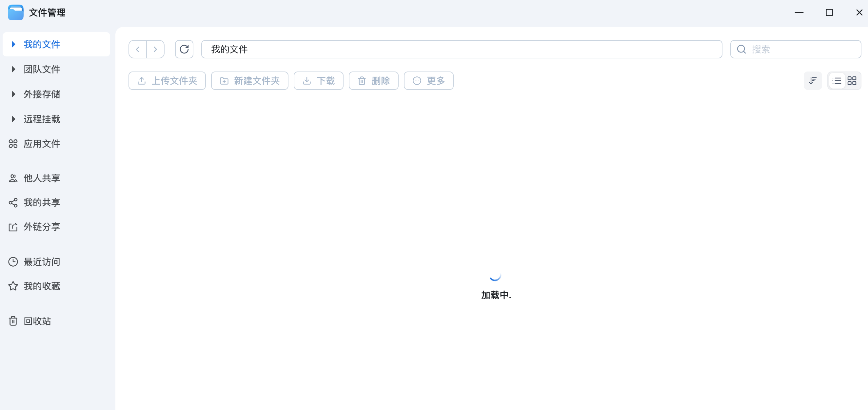The image size is (868, 410).
Task: Switch to list view
Action: pyautogui.click(x=836, y=81)
